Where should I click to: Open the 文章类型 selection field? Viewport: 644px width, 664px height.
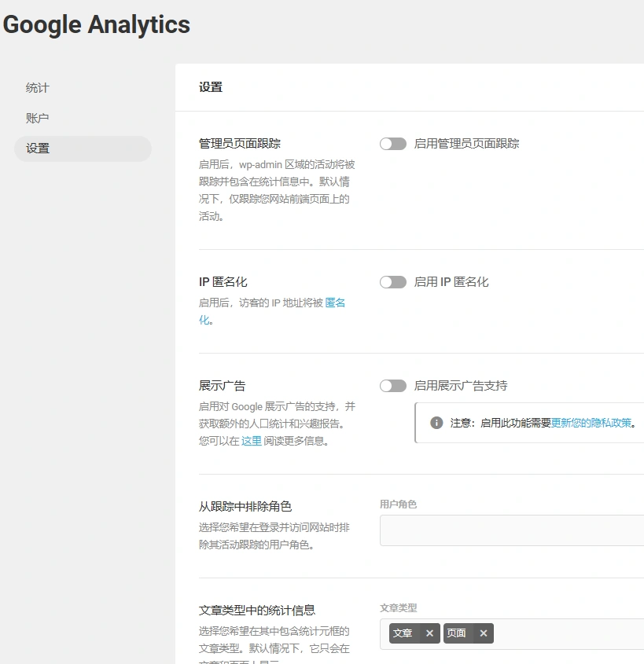550,633
